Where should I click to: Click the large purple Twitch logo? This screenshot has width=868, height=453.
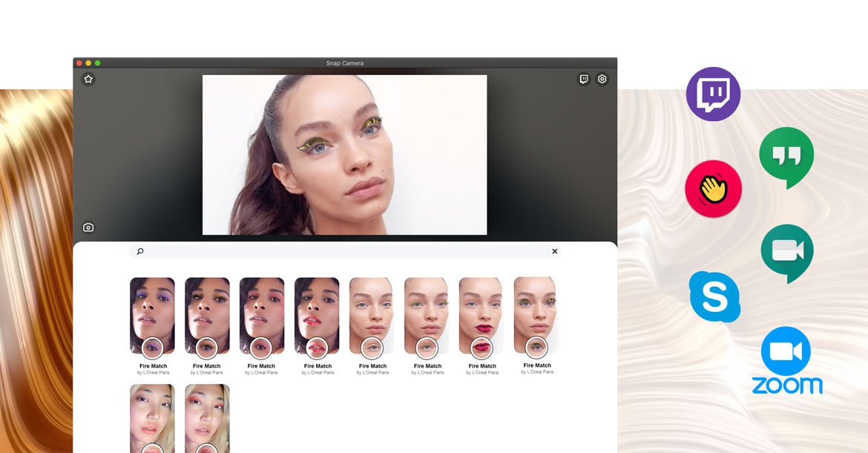(713, 94)
